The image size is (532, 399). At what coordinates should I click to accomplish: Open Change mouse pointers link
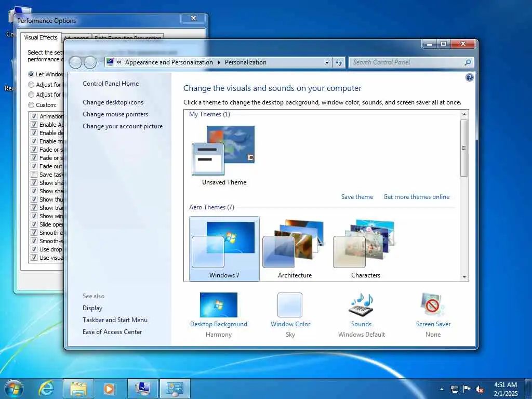[x=115, y=114]
